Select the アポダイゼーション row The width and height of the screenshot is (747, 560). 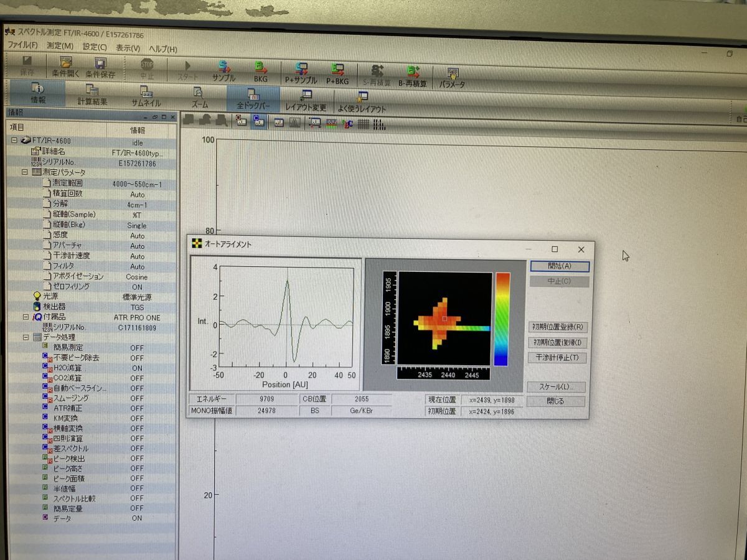pyautogui.click(x=92, y=276)
